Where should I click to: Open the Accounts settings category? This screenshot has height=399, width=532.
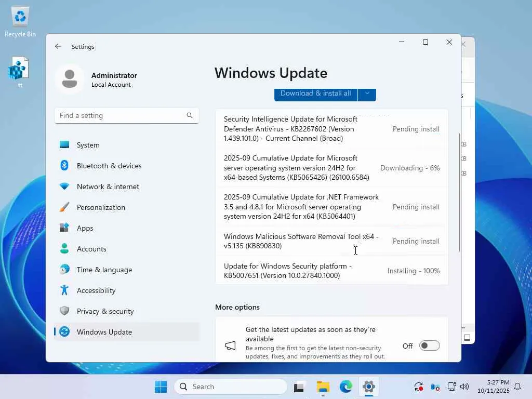click(127, 249)
